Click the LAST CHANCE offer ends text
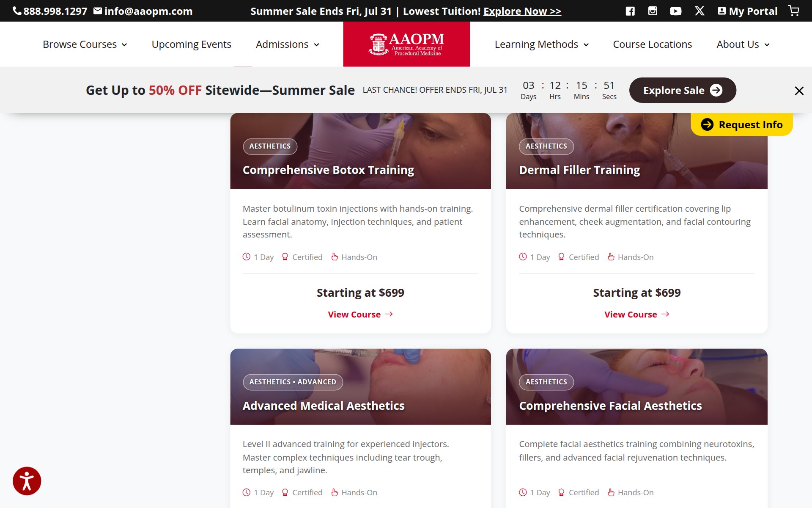This screenshot has width=812, height=508. click(435, 90)
